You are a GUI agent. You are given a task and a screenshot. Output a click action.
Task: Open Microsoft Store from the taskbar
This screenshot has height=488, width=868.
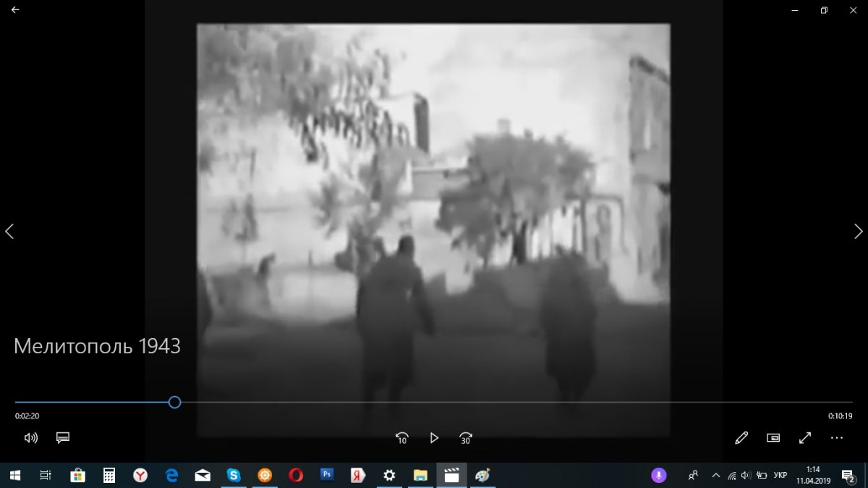[77, 475]
